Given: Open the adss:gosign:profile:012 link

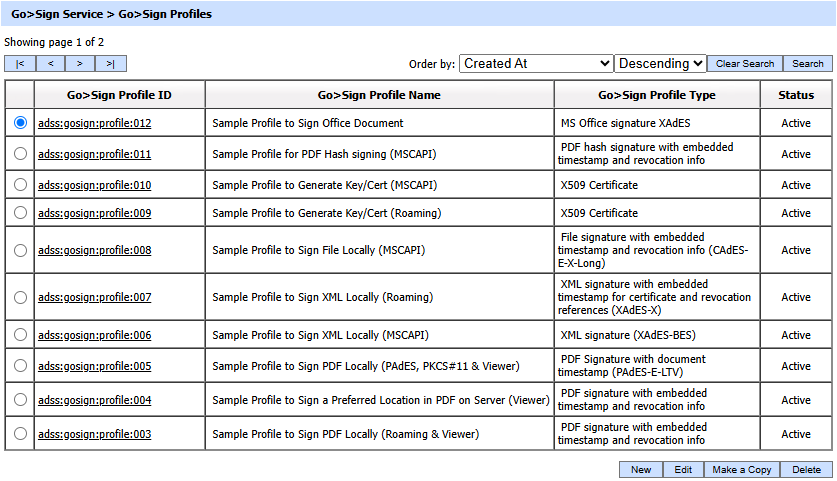Looking at the screenshot, I should point(94,123).
